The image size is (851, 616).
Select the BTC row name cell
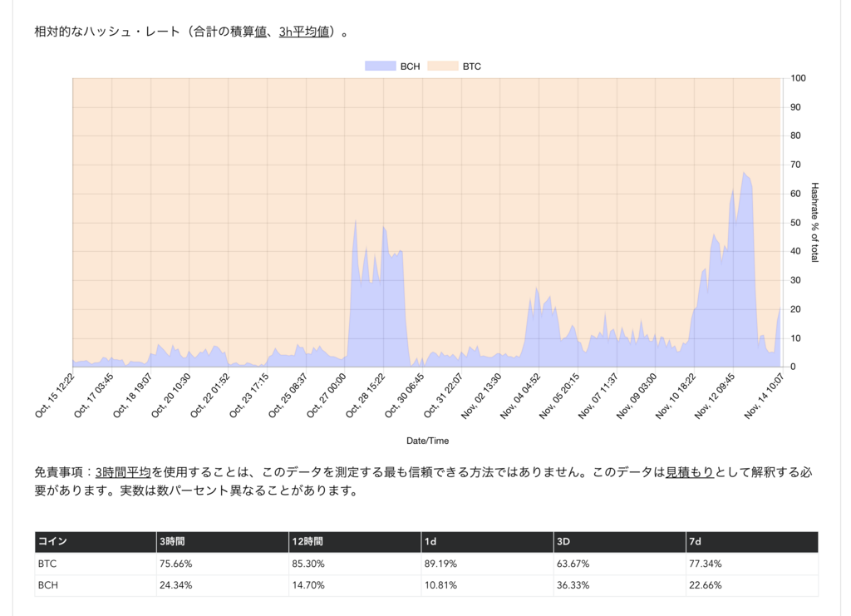pos(96,564)
